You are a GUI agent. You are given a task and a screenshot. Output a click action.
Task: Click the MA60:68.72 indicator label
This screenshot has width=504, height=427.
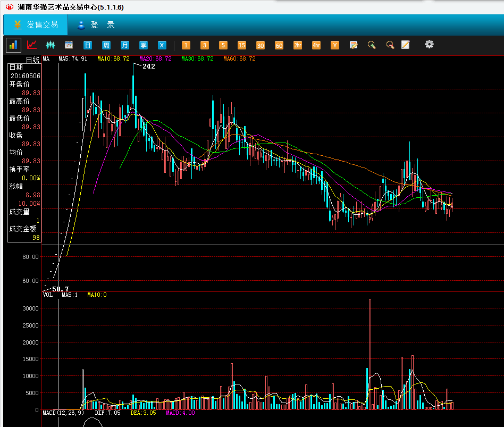click(239, 58)
